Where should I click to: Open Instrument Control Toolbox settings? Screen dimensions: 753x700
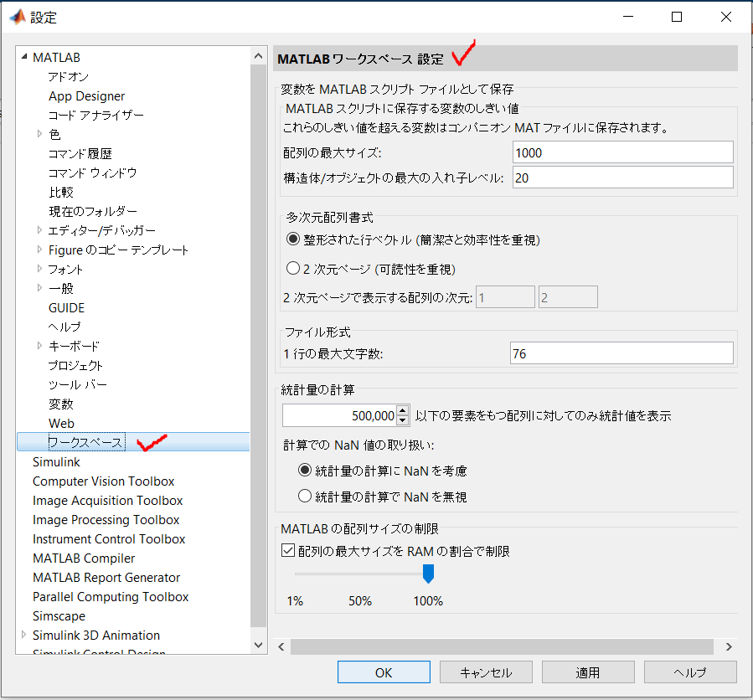[109, 538]
